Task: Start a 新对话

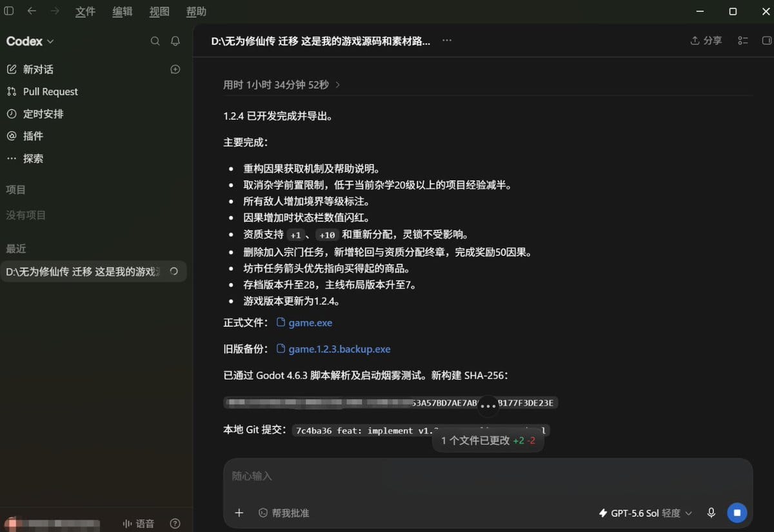Action: click(x=38, y=69)
